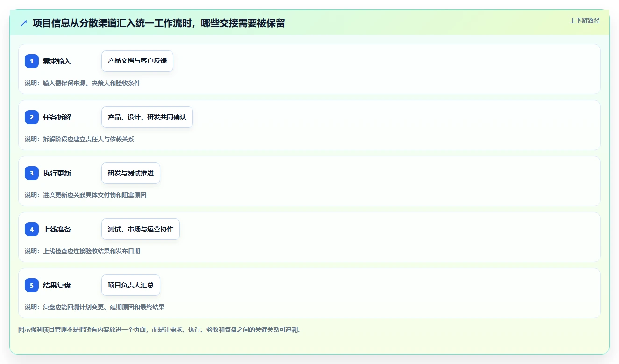Click the arrow icon beside the title
619x364 pixels.
(x=24, y=23)
